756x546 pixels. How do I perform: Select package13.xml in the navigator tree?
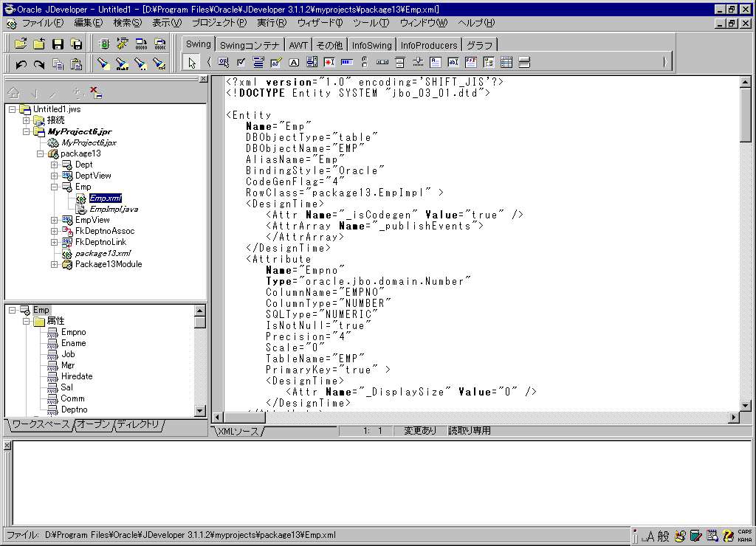[103, 254]
